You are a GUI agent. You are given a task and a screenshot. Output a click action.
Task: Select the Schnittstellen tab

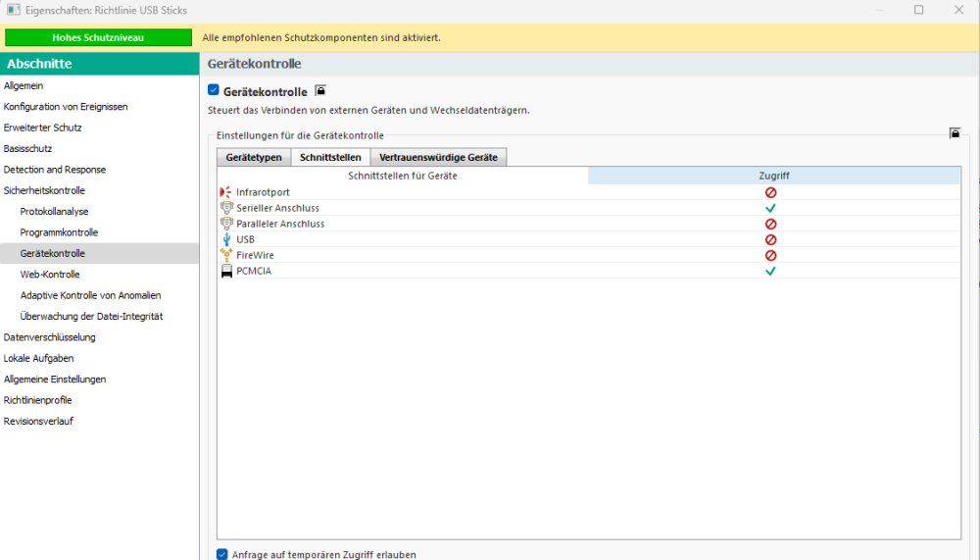330,157
